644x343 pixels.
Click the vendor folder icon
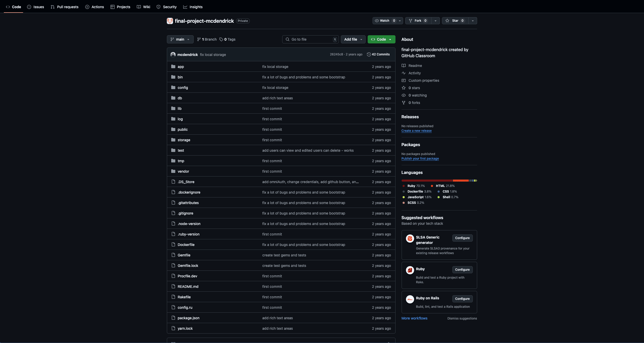tap(173, 171)
